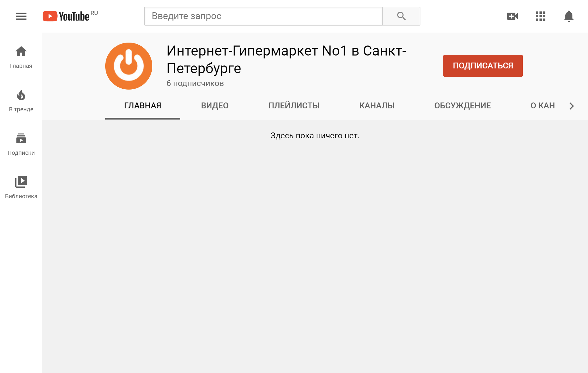
Task: Click the YouTube home icon
Action: (x=21, y=51)
